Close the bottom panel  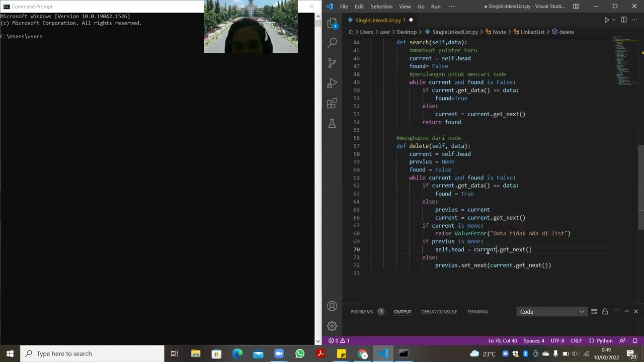coord(636,312)
